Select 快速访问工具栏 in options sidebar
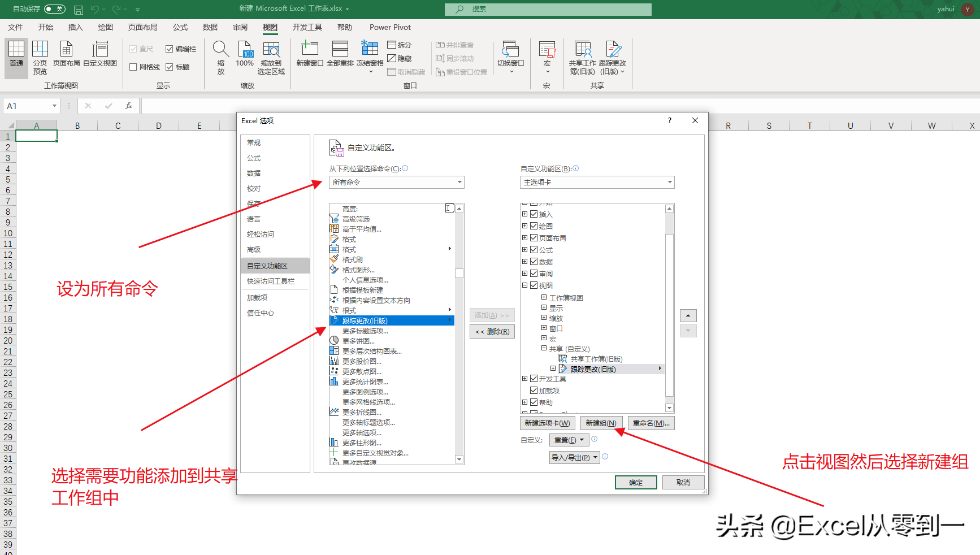Viewport: 980px width, 555px height. pyautogui.click(x=275, y=281)
